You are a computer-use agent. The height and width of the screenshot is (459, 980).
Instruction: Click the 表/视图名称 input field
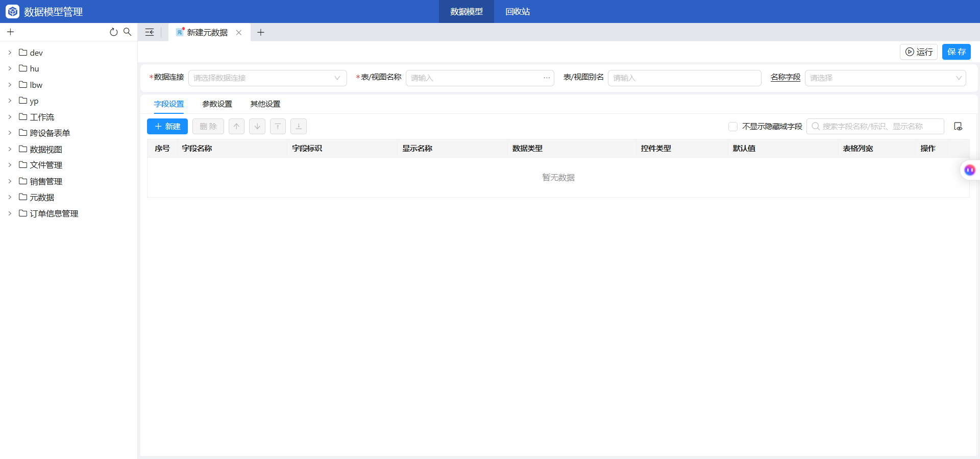tap(480, 78)
